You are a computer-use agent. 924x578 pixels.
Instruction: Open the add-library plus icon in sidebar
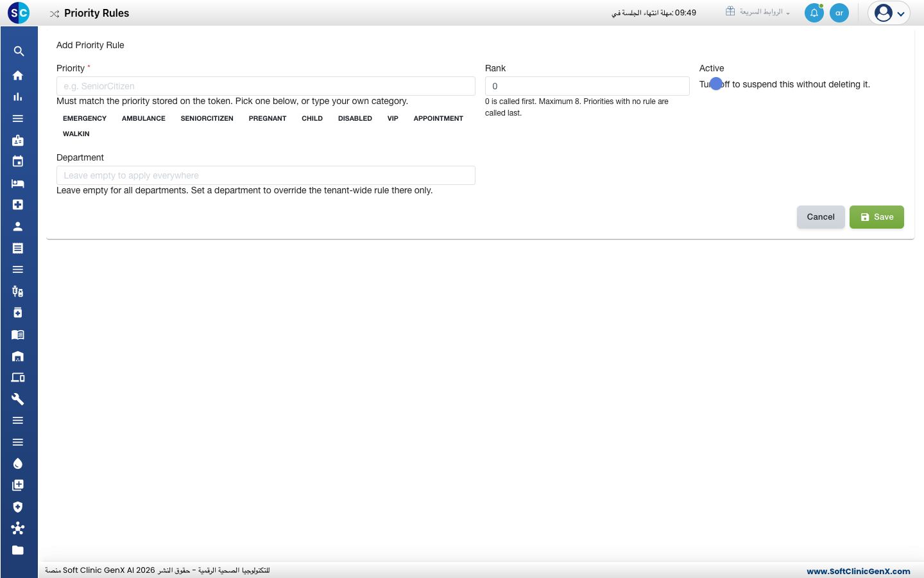pos(18,485)
